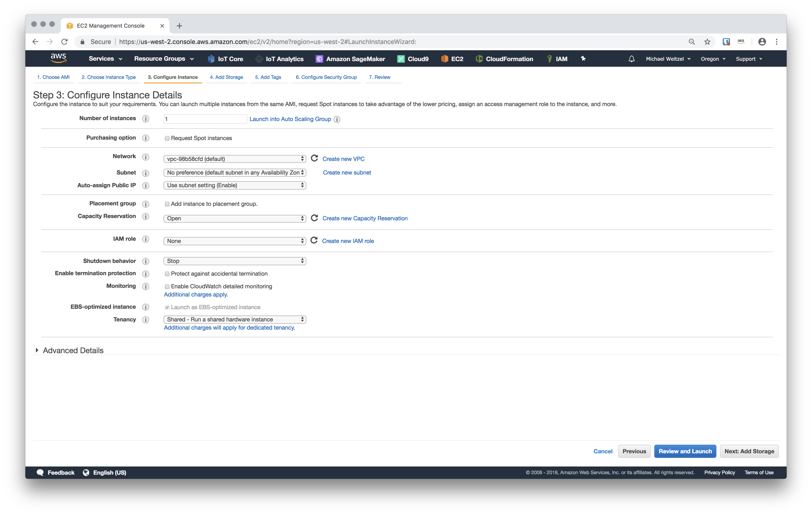Open the IAM role dropdown

pyautogui.click(x=235, y=241)
